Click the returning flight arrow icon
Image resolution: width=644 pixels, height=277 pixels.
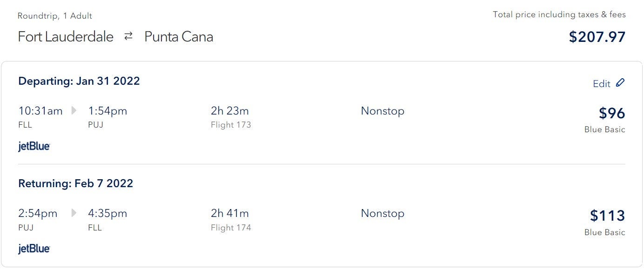(x=74, y=213)
